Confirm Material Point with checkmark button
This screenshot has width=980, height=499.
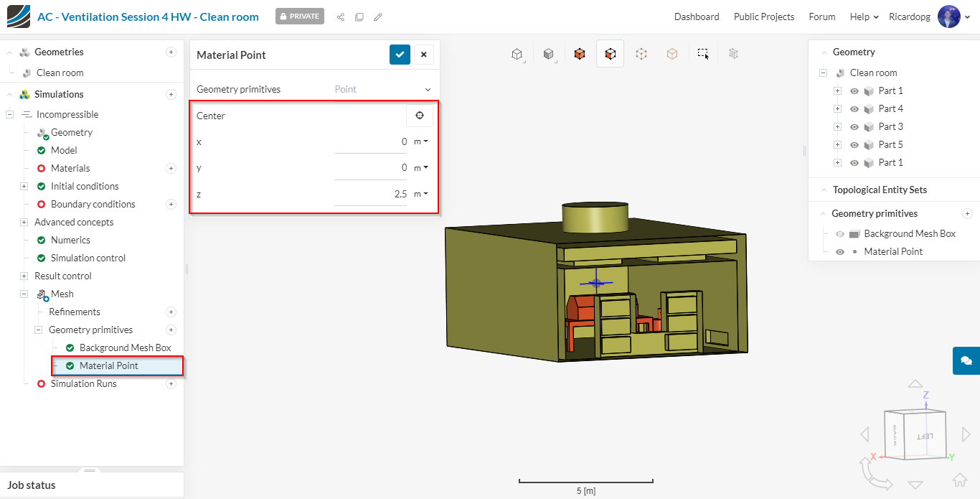400,55
